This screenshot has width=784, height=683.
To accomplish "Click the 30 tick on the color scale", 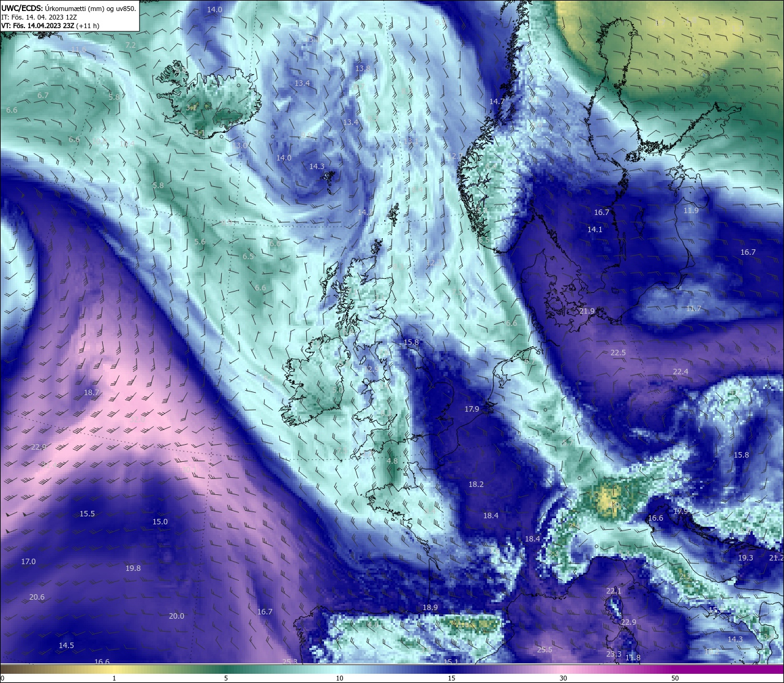I will click(x=563, y=678).
